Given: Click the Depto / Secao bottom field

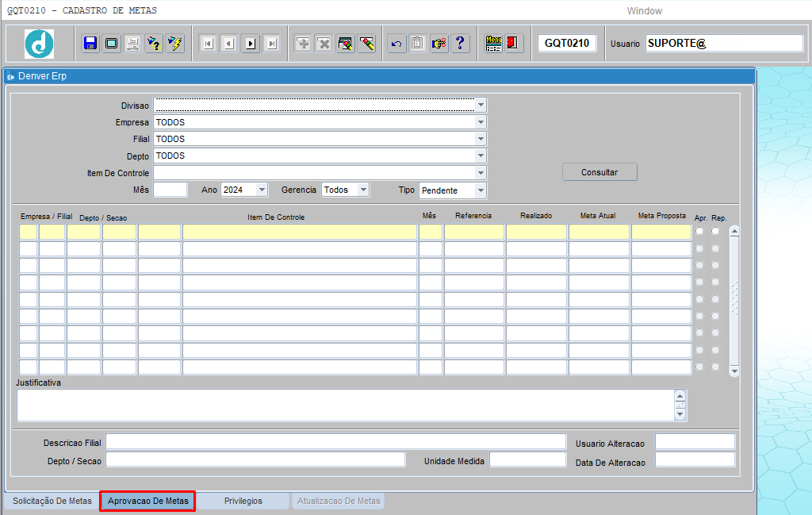Looking at the screenshot, I should [x=255, y=459].
